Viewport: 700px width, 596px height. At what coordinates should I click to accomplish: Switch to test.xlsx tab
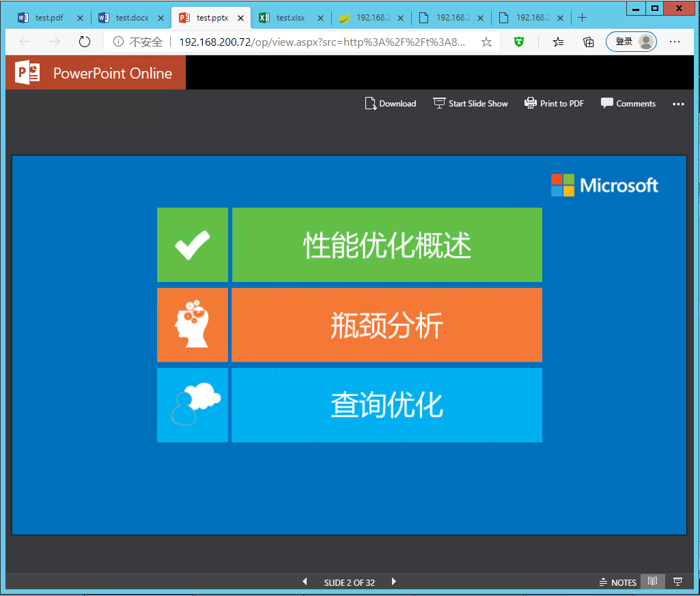click(x=291, y=18)
